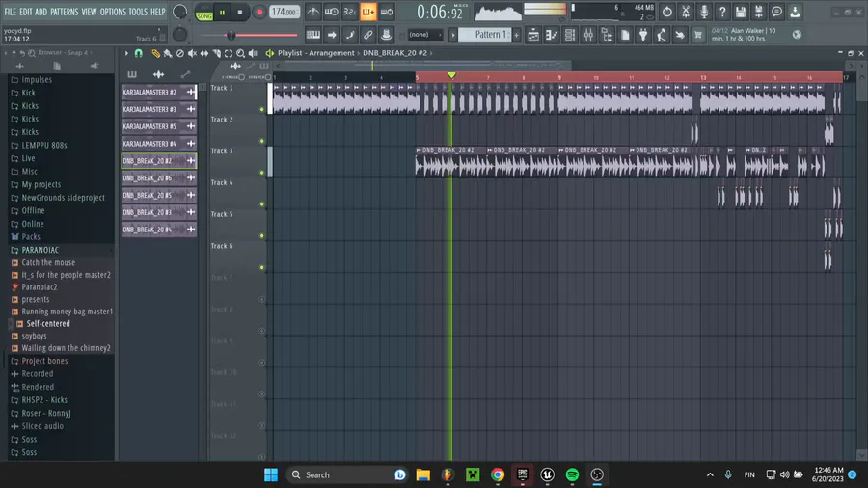Select the playlist Mute tool
Screen dimensions: 868x488
(192, 53)
